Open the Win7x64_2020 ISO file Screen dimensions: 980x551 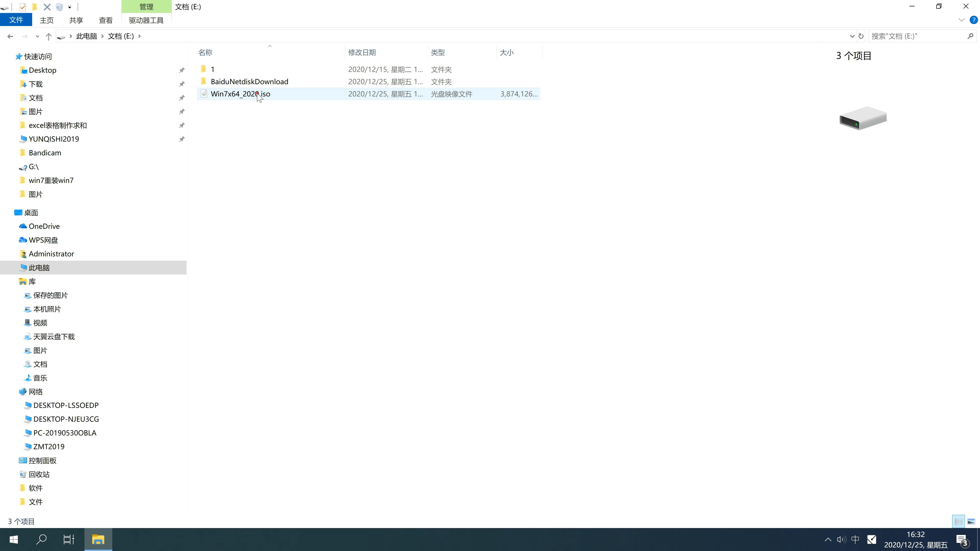point(240,94)
